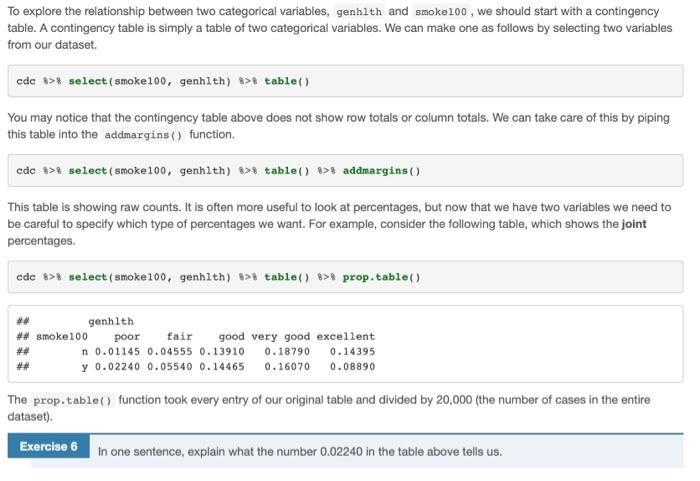Click the table value 0.13910
This screenshot has height=481, width=700.
(222, 351)
